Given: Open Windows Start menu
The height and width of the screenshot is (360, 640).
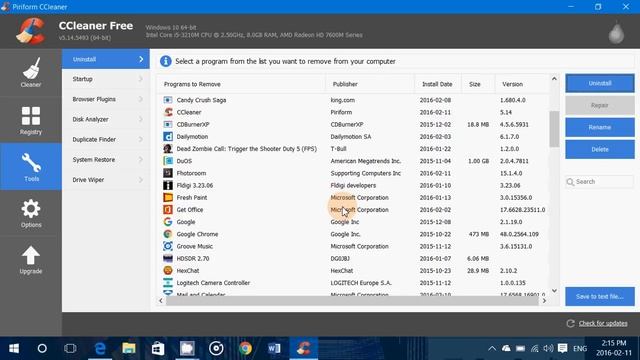Looking at the screenshot, I should tap(14, 348).
